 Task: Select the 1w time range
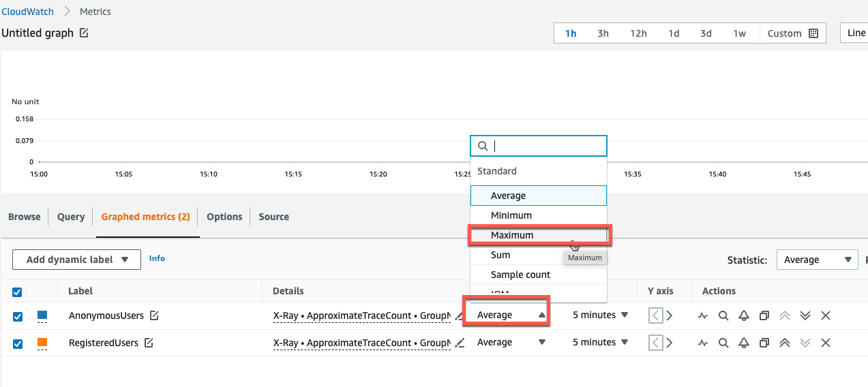[739, 33]
